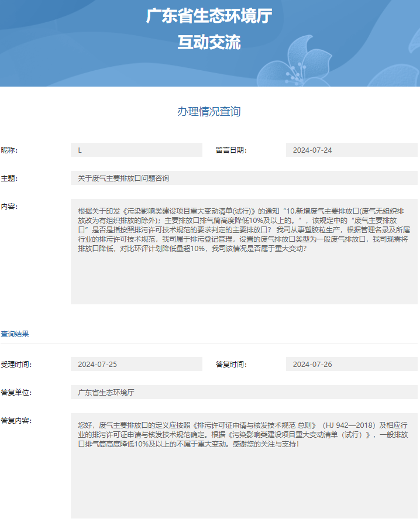Click the 答复时间 field showing 2024-07-26
The height and width of the screenshot is (522, 420).
[x=352, y=364]
